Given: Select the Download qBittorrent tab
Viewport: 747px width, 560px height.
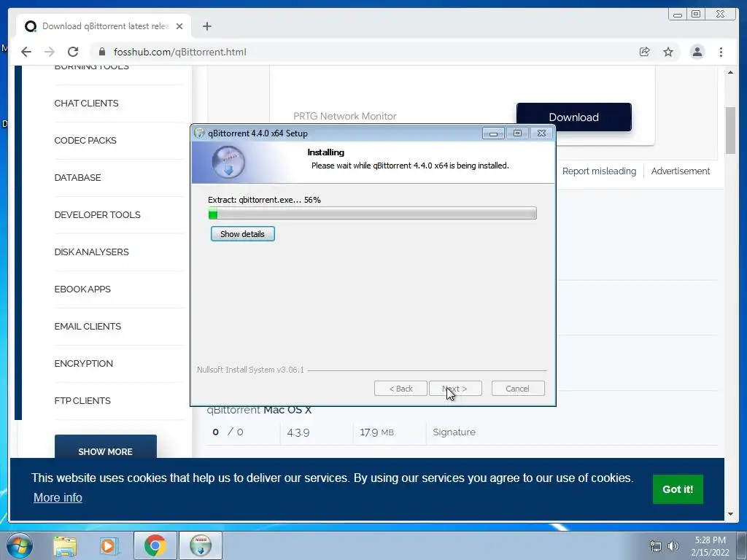Looking at the screenshot, I should pos(104,26).
